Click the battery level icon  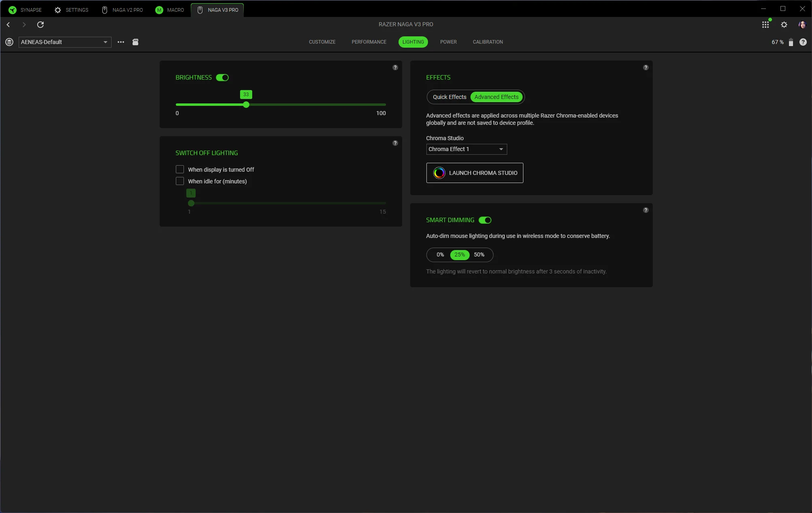pos(791,42)
